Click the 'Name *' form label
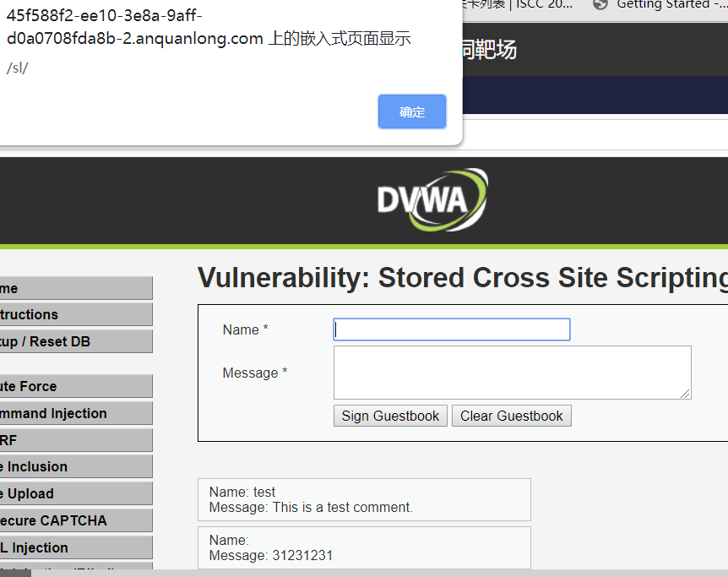The image size is (728, 577). tap(245, 329)
